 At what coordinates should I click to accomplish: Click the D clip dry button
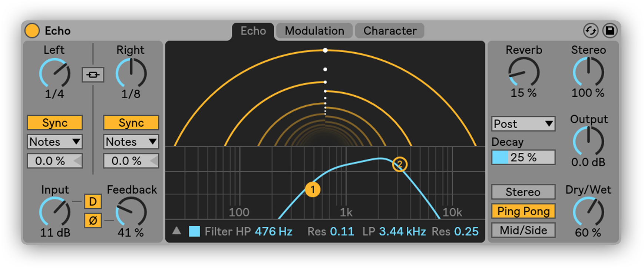point(93,202)
